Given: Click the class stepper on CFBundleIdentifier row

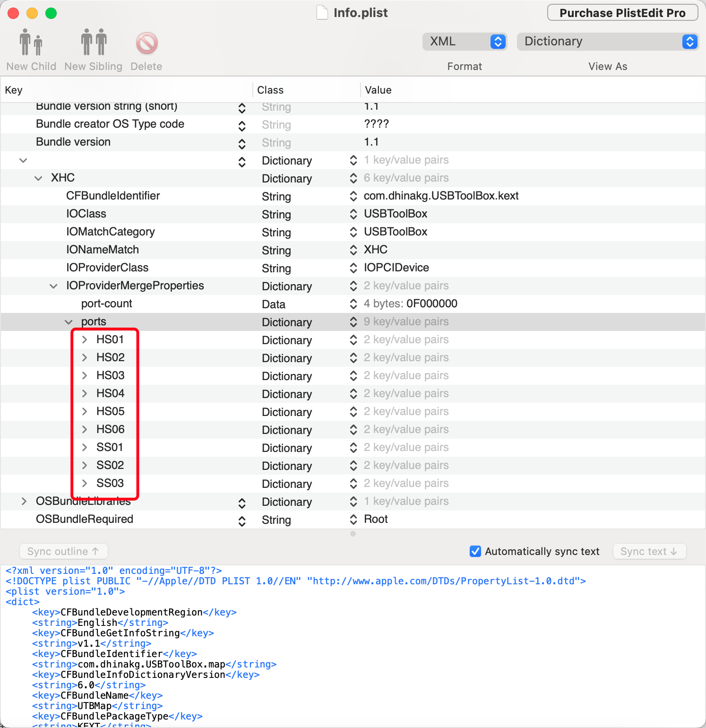Looking at the screenshot, I should click(353, 196).
